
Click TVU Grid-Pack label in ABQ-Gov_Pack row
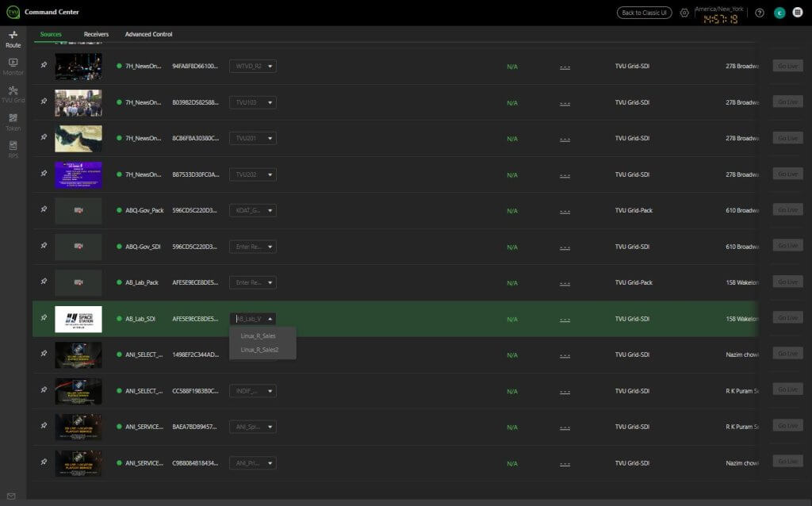(x=634, y=210)
